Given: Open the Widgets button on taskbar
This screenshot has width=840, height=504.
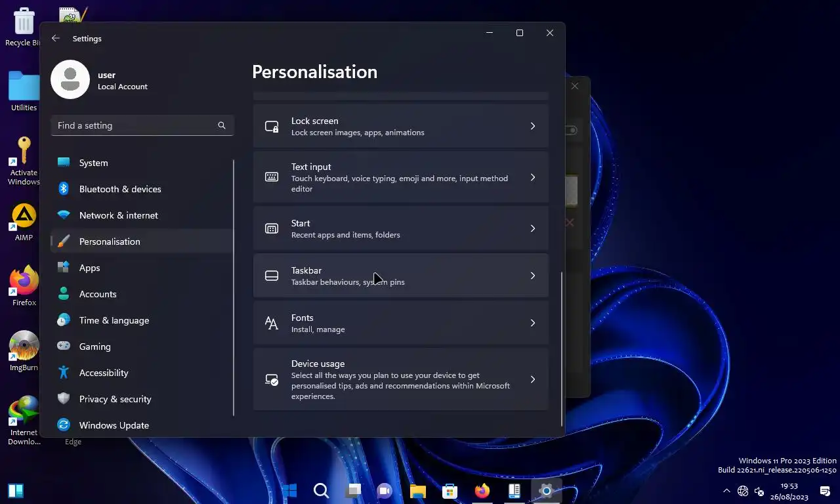Looking at the screenshot, I should [x=16, y=491].
